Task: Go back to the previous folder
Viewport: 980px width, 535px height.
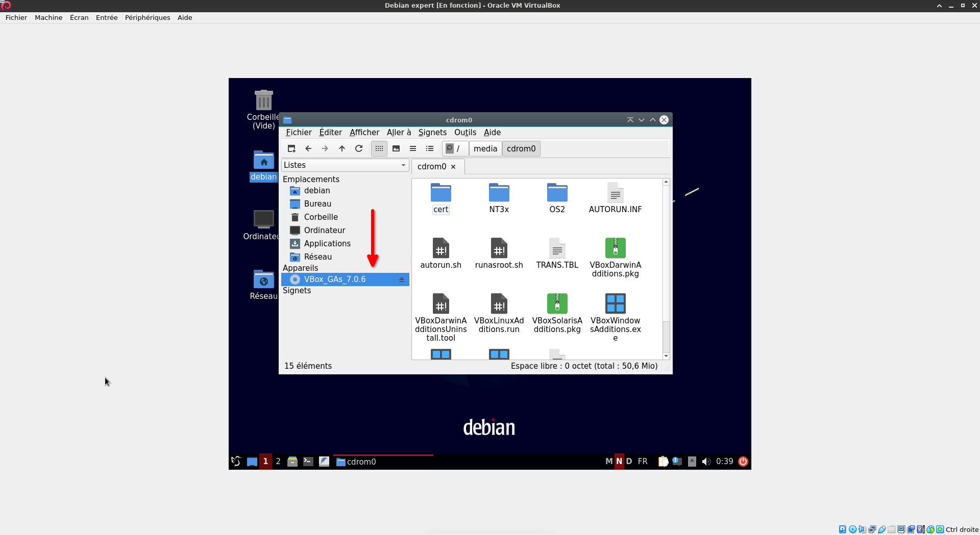Action: 308,148
